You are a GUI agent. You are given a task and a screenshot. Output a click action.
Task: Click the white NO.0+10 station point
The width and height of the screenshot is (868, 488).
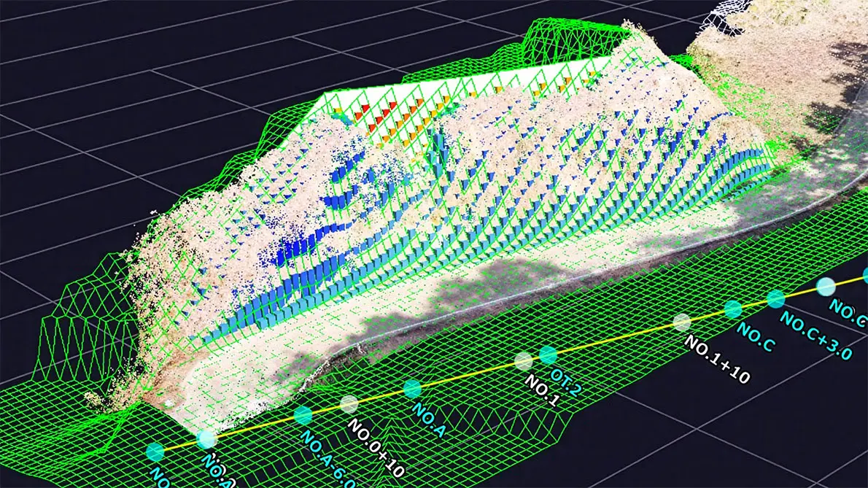(349, 404)
